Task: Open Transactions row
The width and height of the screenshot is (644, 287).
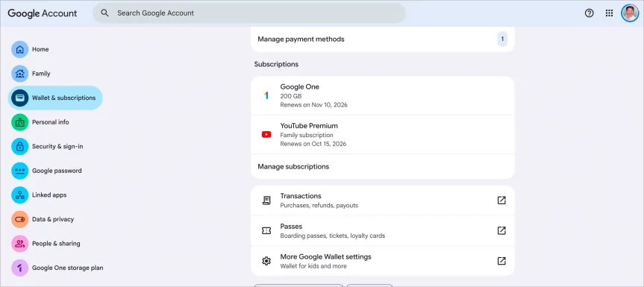Action: click(382, 200)
